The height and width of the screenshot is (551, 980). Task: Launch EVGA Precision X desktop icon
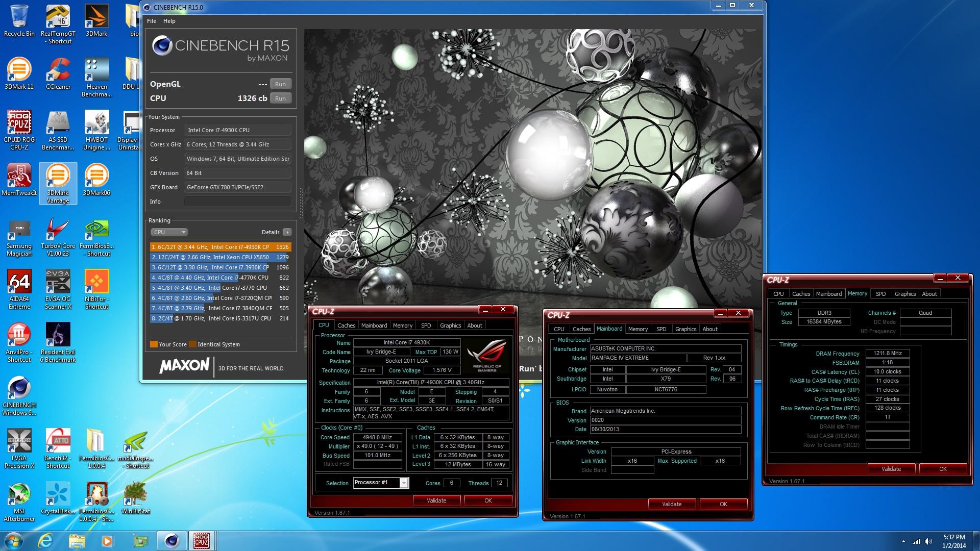[19, 448]
